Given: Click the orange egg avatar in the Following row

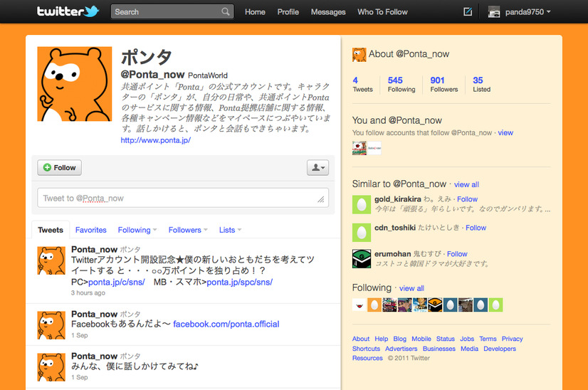Looking at the screenshot, I should coord(374,305).
